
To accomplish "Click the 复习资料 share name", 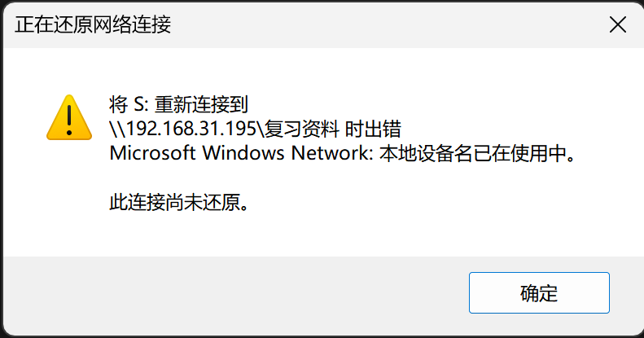I will 302,129.
